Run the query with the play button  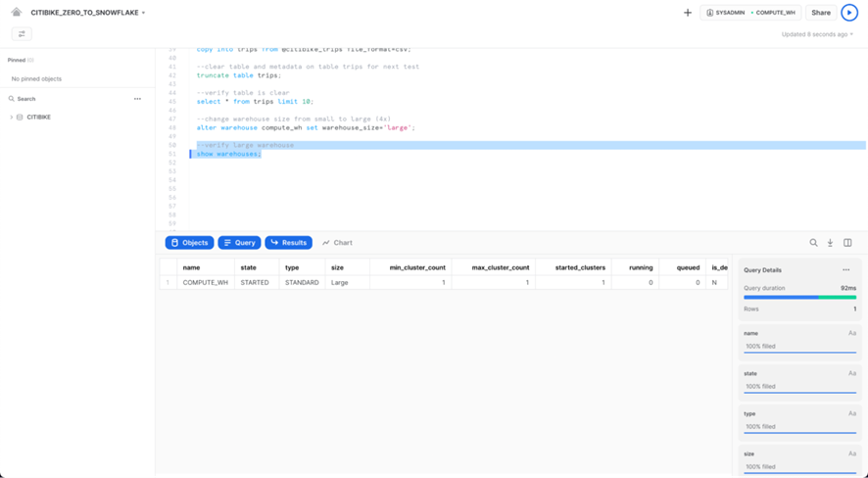click(849, 13)
